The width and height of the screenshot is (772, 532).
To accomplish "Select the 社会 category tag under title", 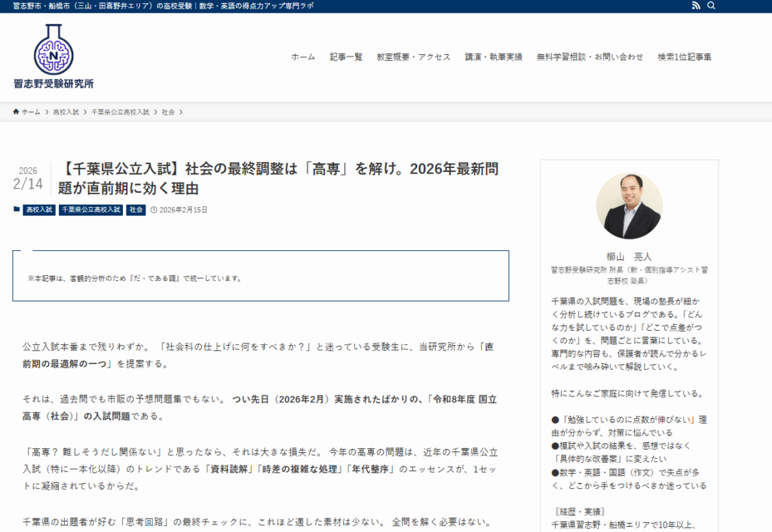I will coord(136,210).
